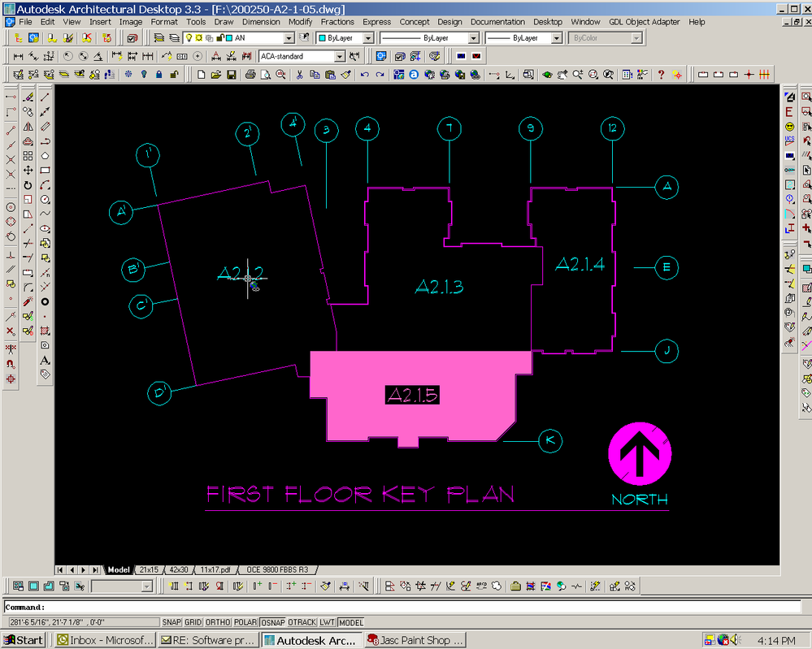This screenshot has height=649, width=812.
Task: Copy selected objects to clipboard
Action: click(x=316, y=74)
